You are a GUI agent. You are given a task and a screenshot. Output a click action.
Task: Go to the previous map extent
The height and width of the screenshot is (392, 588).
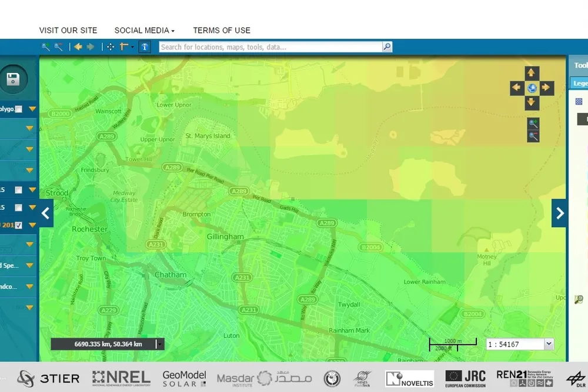tap(78, 47)
